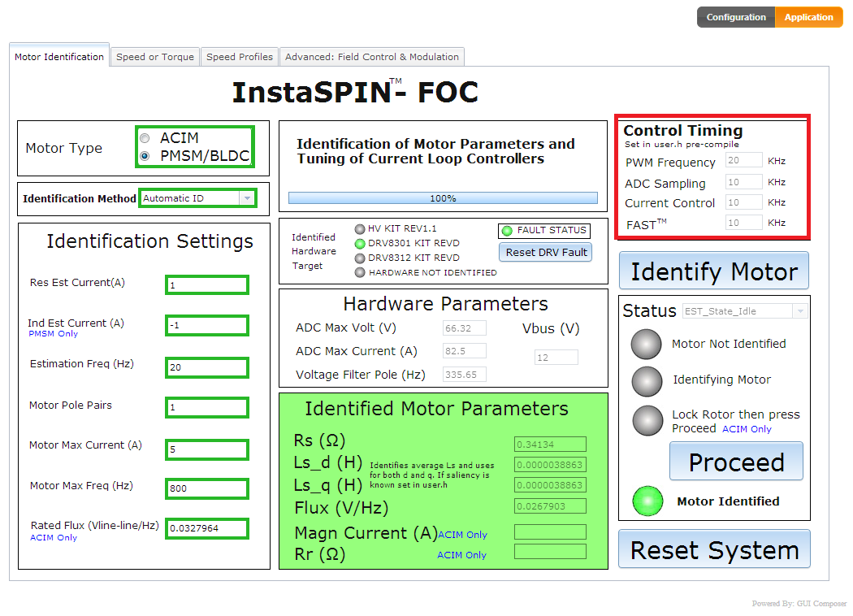The width and height of the screenshot is (853, 616).
Task: Switch to the Motor Identification tab
Action: 58,57
